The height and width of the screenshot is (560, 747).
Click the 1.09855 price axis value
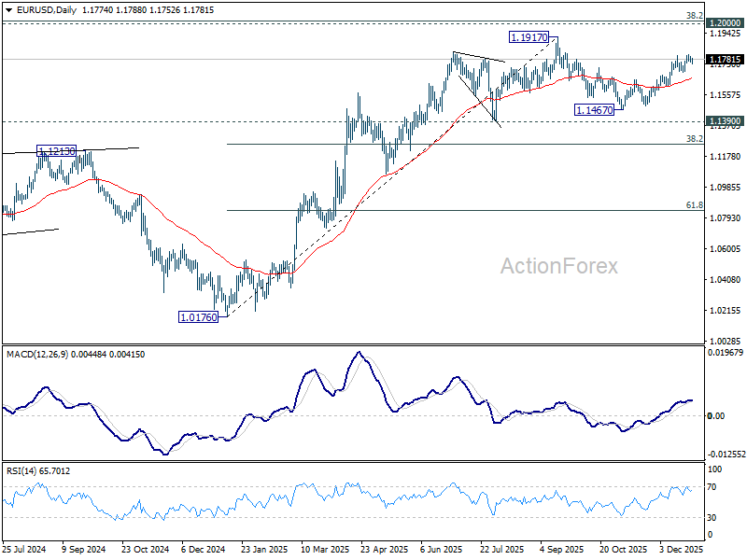pyautogui.click(x=726, y=188)
